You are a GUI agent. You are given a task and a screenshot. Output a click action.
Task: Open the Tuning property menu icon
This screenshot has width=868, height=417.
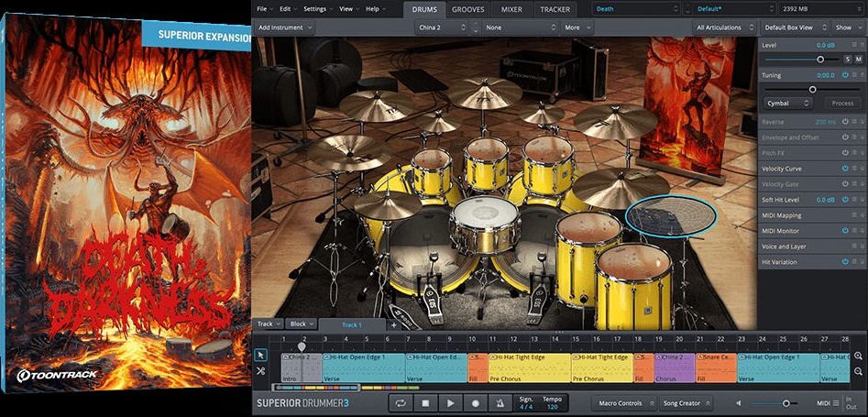click(x=854, y=75)
